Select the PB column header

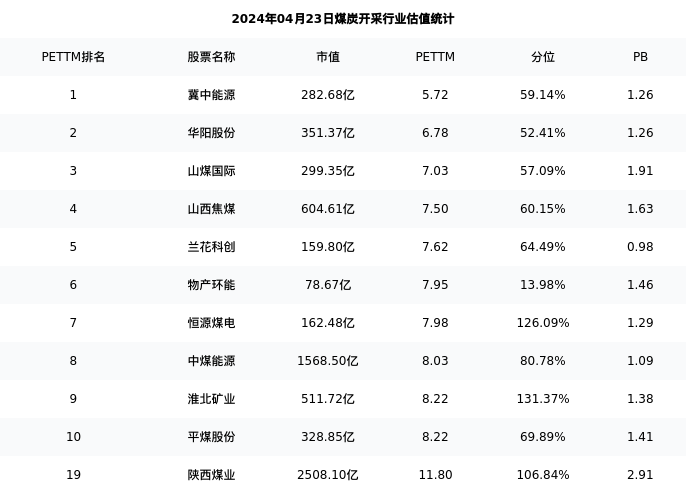[640, 57]
